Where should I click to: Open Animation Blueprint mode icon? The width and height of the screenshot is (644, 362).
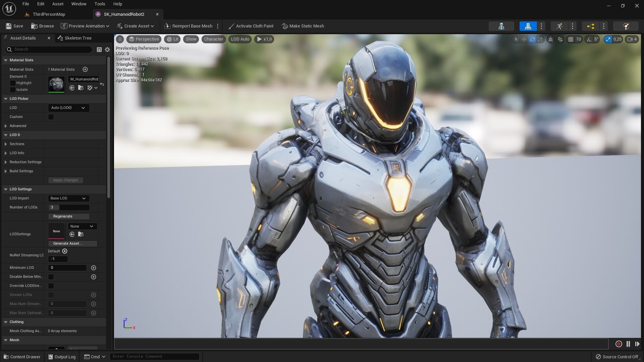[x=591, y=26]
